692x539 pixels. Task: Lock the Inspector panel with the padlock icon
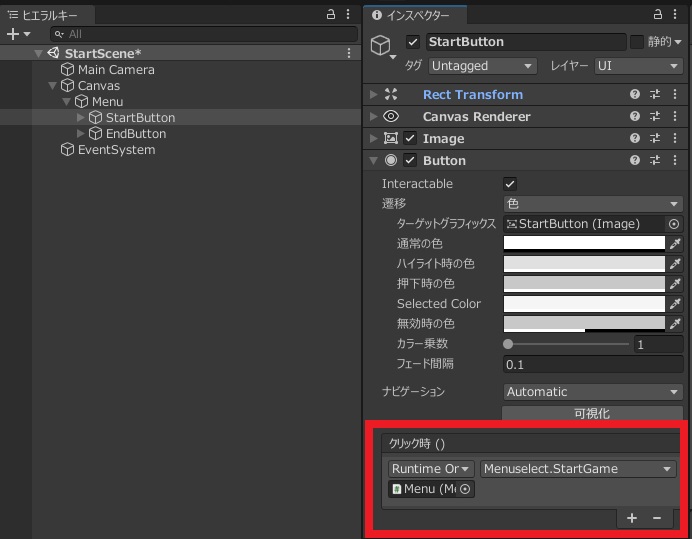point(658,15)
